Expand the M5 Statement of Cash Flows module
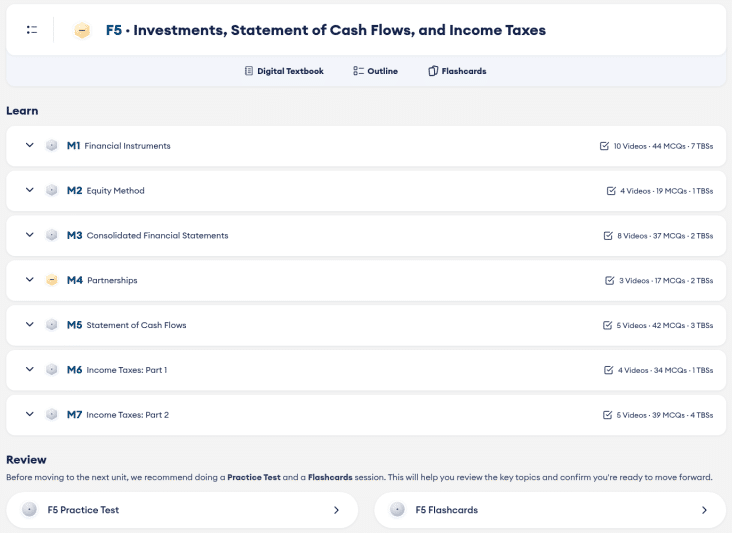 tap(29, 324)
